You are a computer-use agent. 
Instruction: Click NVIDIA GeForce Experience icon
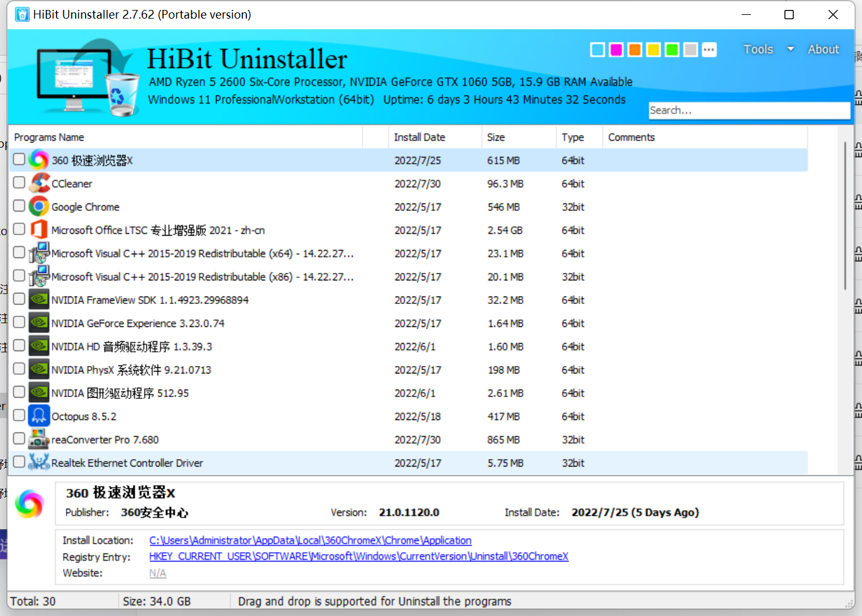pos(39,323)
